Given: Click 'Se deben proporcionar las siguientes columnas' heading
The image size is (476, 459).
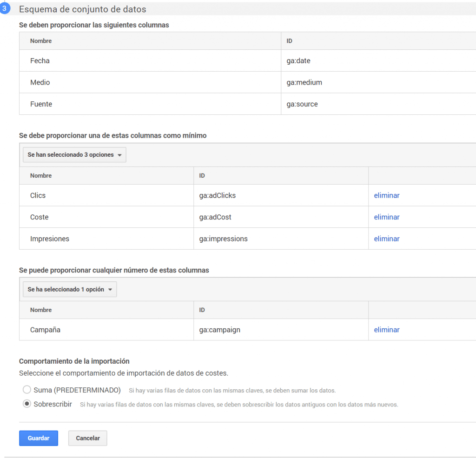Looking at the screenshot, I should [94, 25].
